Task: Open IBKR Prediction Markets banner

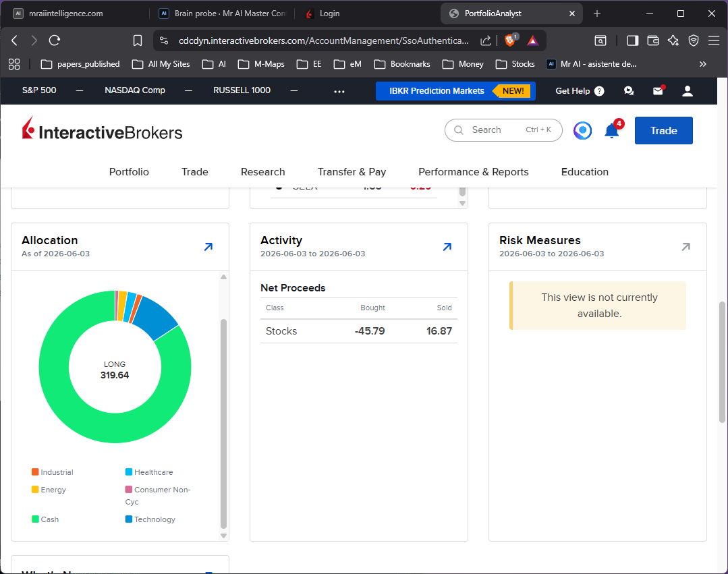Action: tap(455, 91)
